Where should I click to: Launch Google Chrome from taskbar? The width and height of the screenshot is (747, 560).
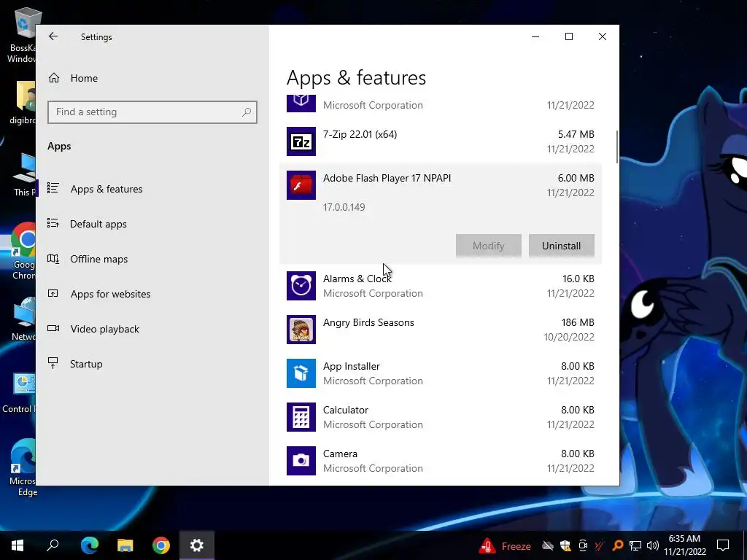coord(161,545)
